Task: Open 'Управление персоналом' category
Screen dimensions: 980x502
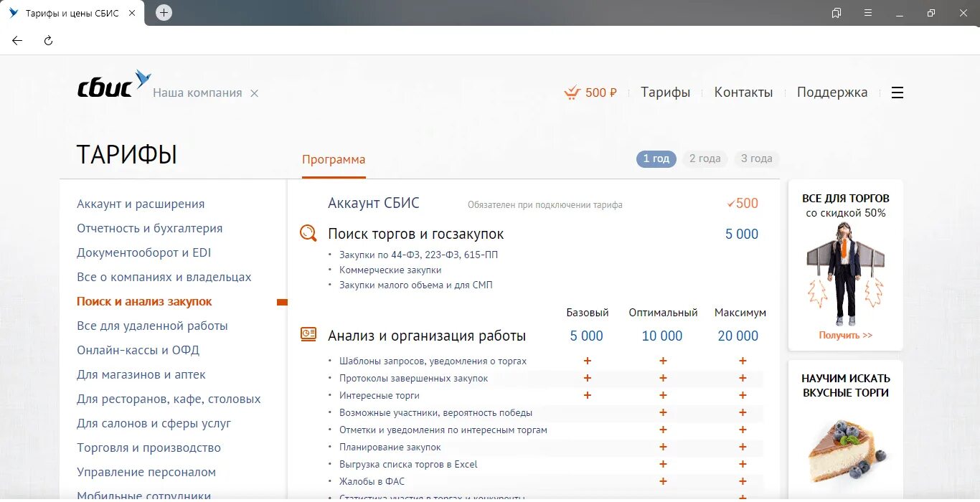Action: (146, 473)
